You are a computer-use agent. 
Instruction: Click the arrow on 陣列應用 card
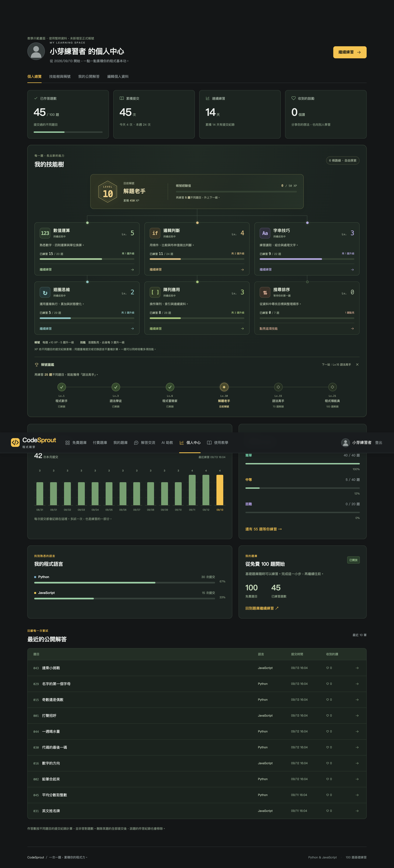point(242,329)
